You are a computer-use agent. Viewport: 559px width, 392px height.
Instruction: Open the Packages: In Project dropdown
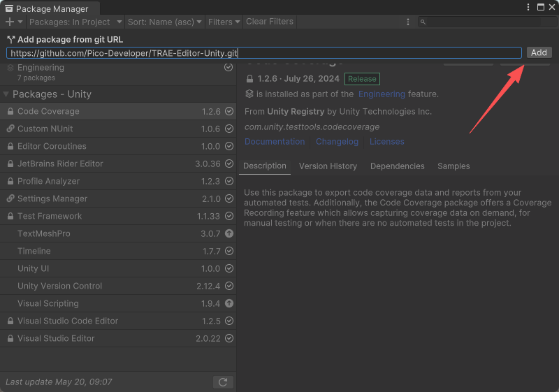tap(75, 22)
